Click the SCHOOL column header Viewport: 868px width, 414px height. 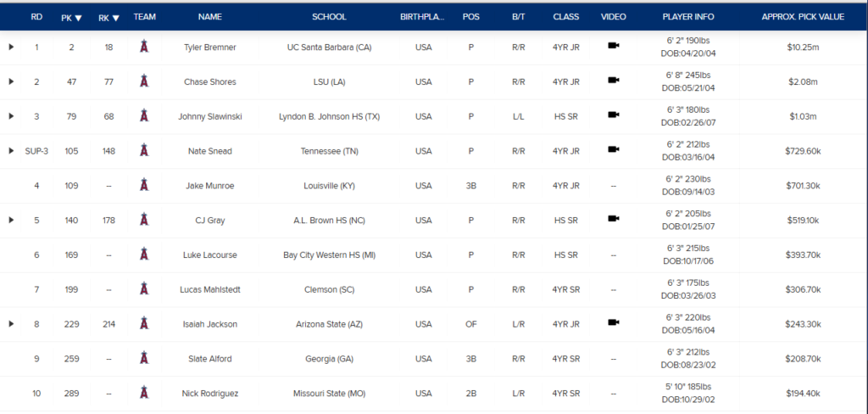(x=330, y=17)
